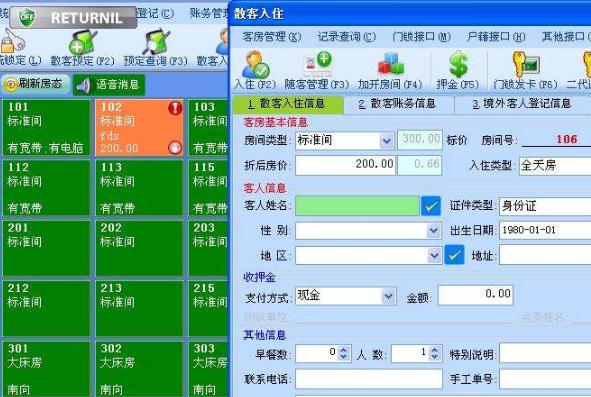Open the 入住类型 全天房 combo box

click(555, 166)
